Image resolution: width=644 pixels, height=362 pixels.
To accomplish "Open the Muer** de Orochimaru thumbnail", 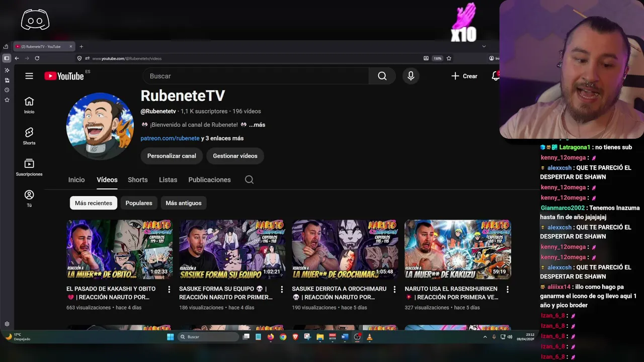I will tap(345, 249).
